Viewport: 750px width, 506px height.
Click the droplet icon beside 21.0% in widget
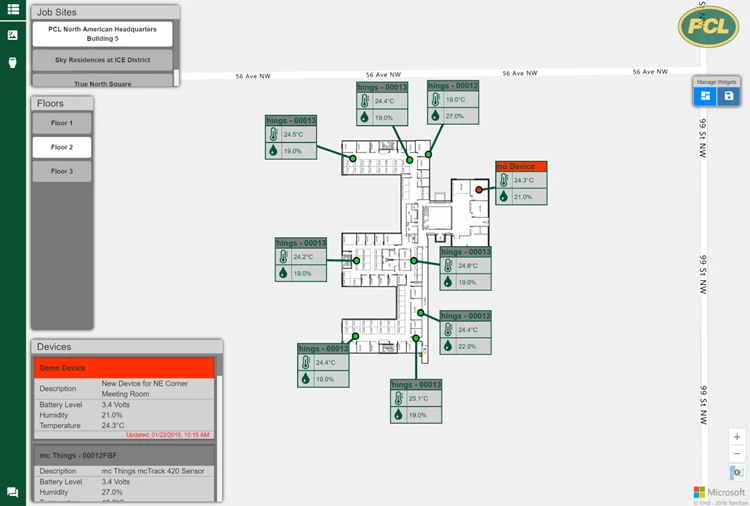[504, 197]
